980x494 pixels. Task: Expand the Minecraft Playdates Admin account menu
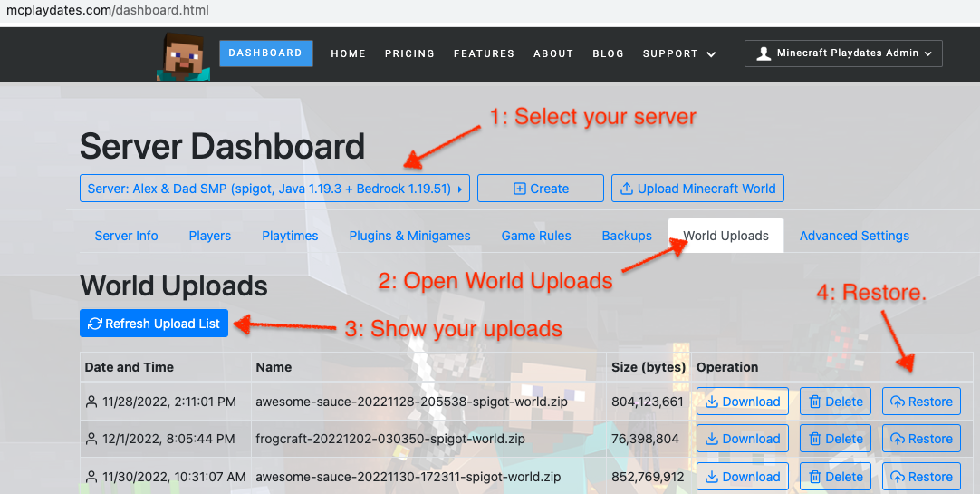pyautogui.click(x=842, y=53)
